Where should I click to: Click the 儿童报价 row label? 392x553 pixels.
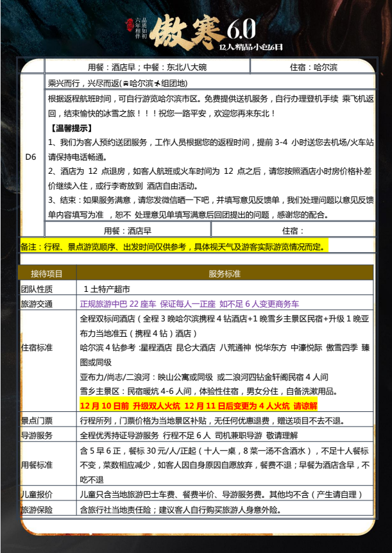pyautogui.click(x=37, y=495)
